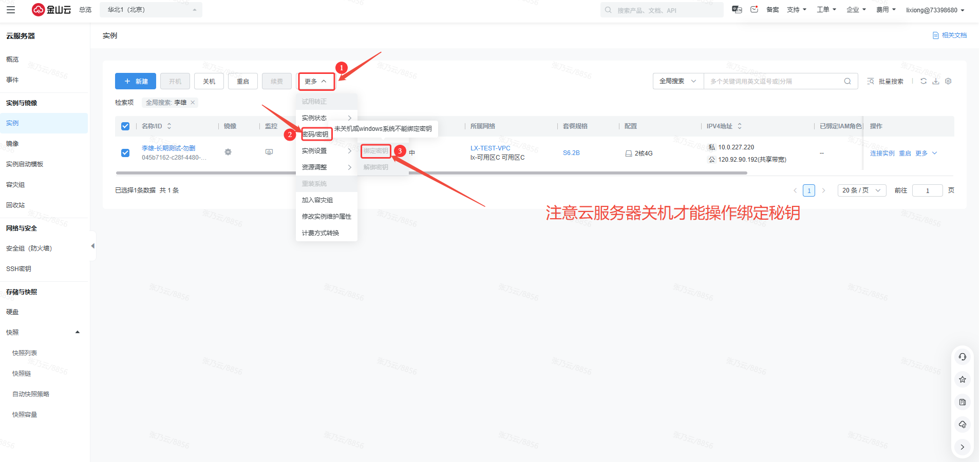Click the download export icon

pyautogui.click(x=936, y=81)
